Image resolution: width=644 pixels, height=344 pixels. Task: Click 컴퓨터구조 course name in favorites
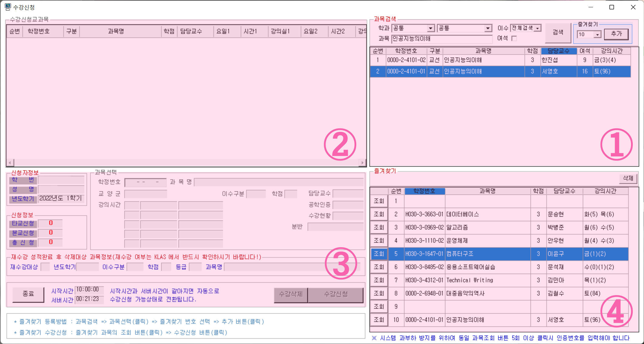pyautogui.click(x=488, y=254)
